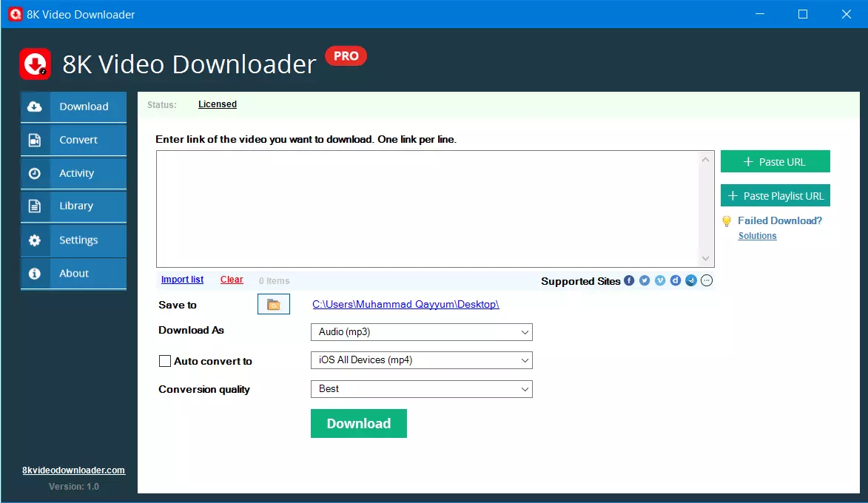Click inside the video links text area
868x503 pixels.
pyautogui.click(x=428, y=209)
